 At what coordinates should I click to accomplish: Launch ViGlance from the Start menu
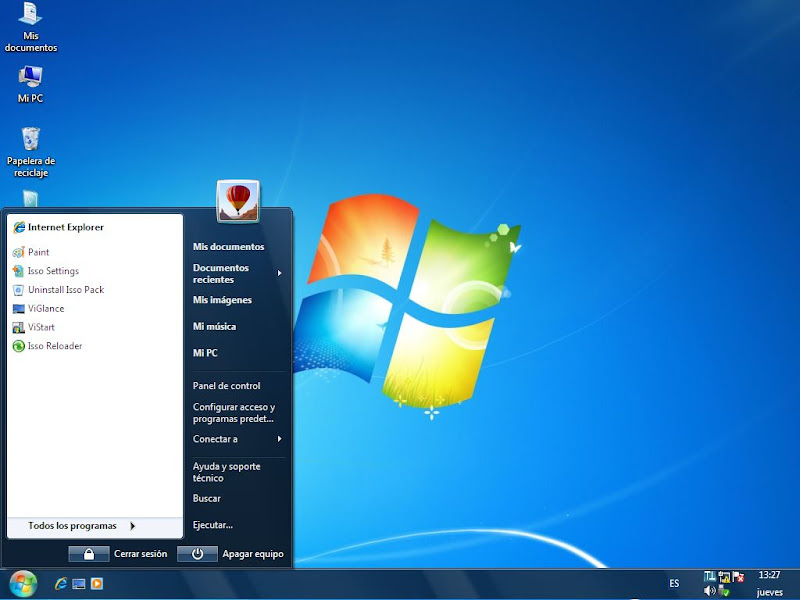coord(39,309)
